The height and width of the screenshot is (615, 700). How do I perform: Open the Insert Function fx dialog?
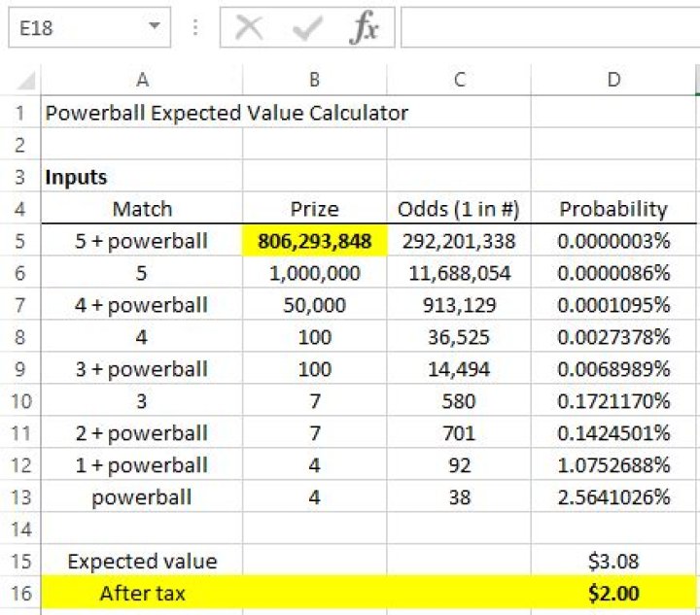(x=364, y=27)
